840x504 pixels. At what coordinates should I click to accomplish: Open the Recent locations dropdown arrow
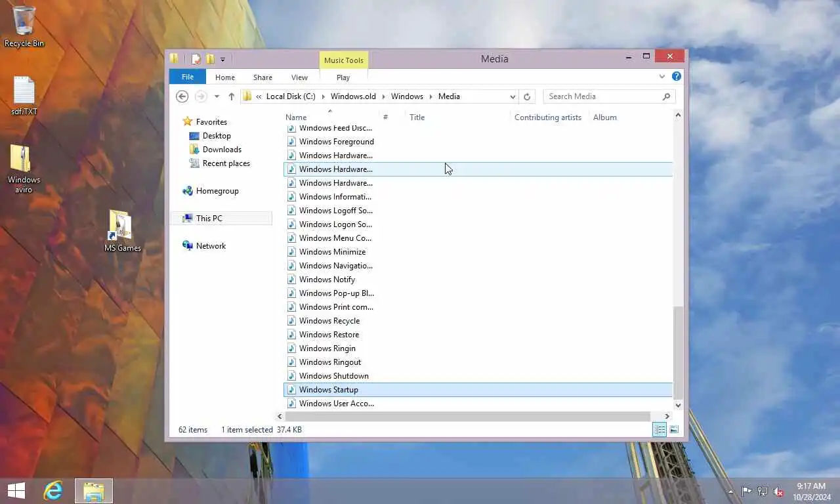click(217, 96)
